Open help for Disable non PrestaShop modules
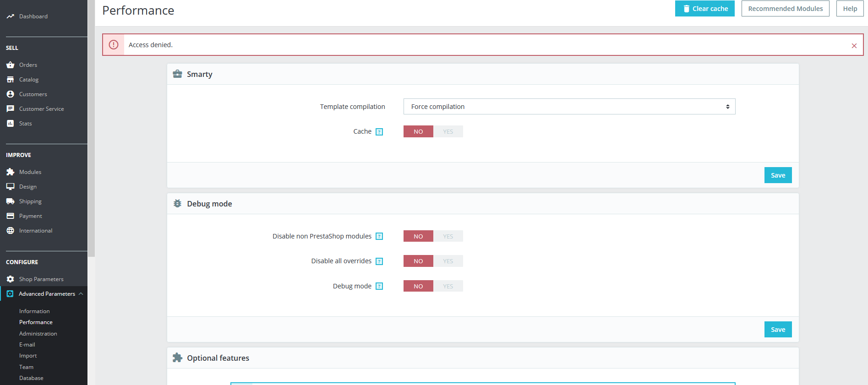The image size is (868, 385). coord(379,236)
